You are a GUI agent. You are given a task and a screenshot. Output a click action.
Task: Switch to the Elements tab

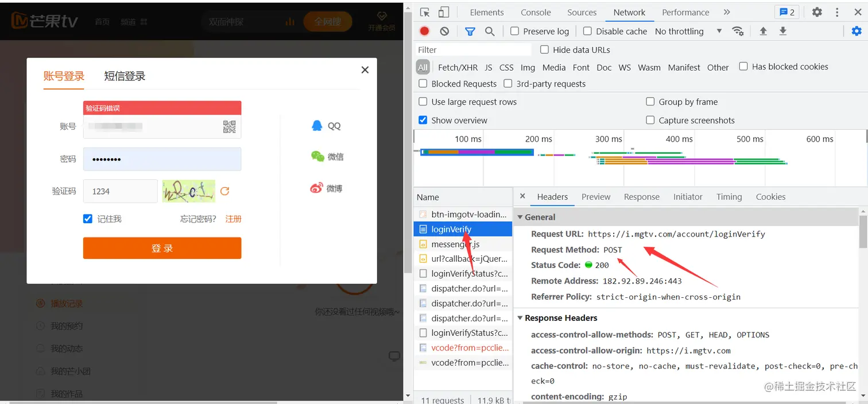(x=487, y=12)
